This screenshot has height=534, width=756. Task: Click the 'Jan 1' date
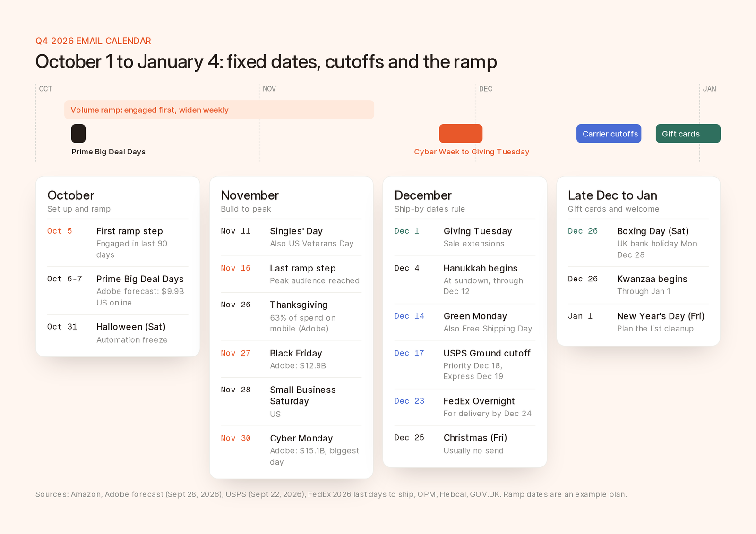[x=580, y=316]
